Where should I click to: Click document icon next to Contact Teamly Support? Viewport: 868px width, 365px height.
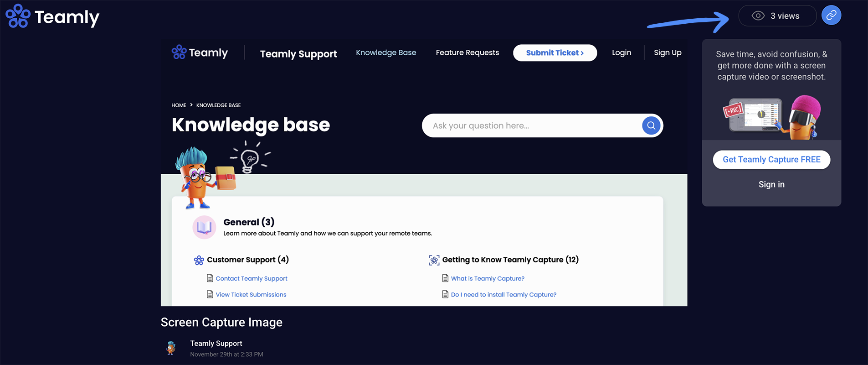coord(210,278)
